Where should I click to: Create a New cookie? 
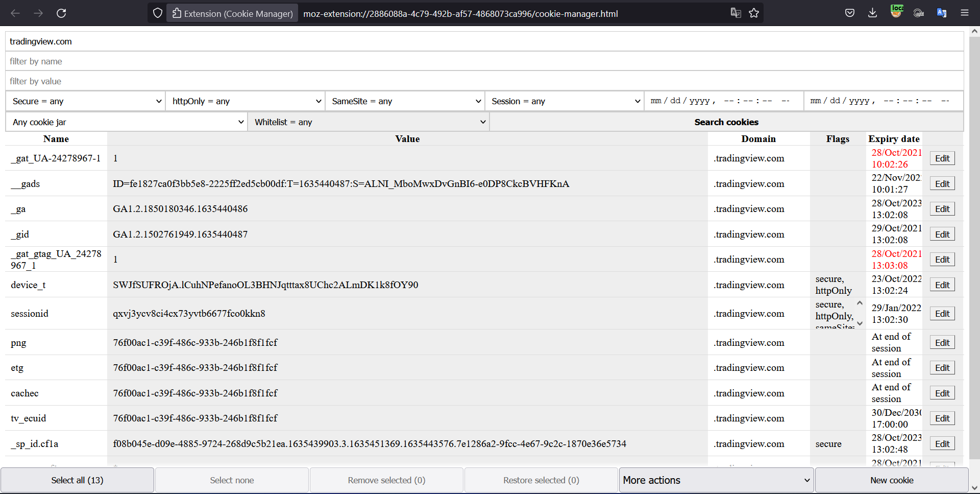tap(892, 480)
